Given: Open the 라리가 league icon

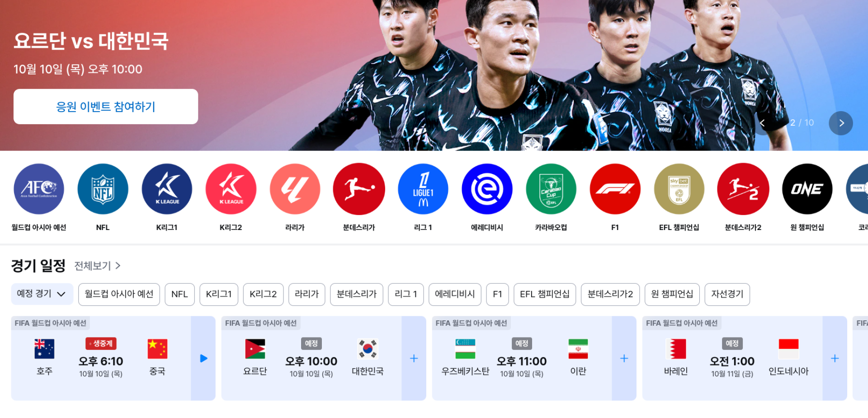Looking at the screenshot, I should (295, 189).
